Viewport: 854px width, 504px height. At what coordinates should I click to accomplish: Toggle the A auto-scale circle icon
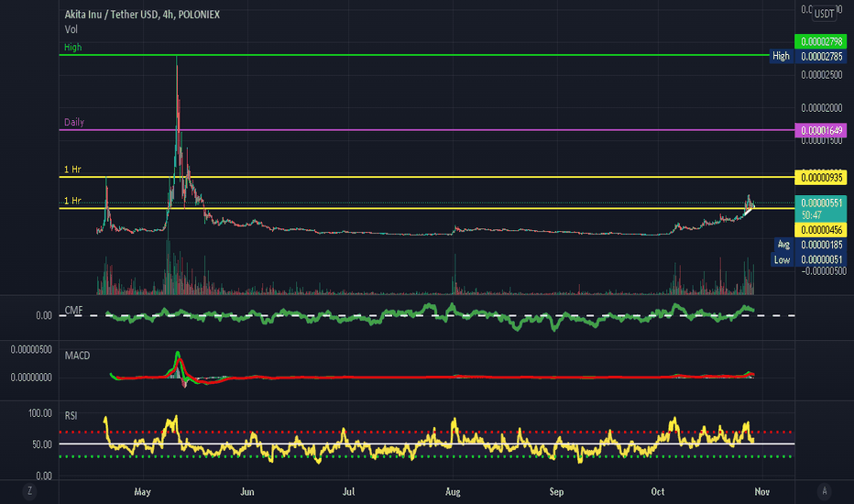point(824,491)
